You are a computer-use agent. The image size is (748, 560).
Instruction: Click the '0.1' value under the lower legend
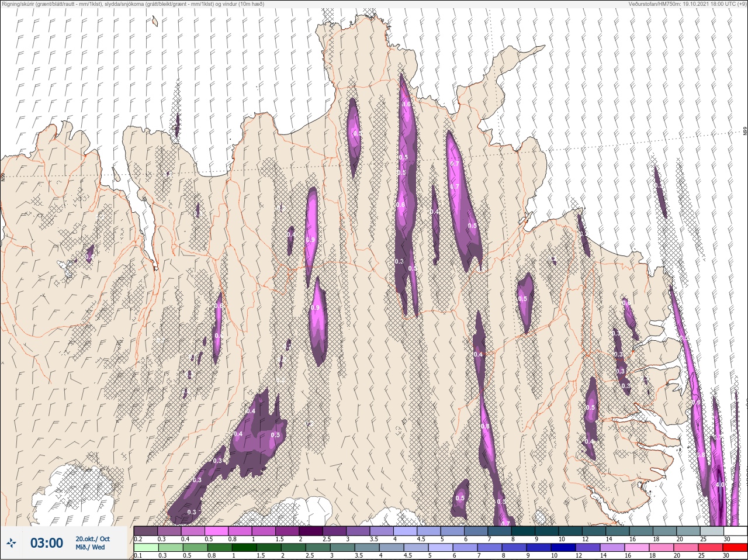[138, 555]
